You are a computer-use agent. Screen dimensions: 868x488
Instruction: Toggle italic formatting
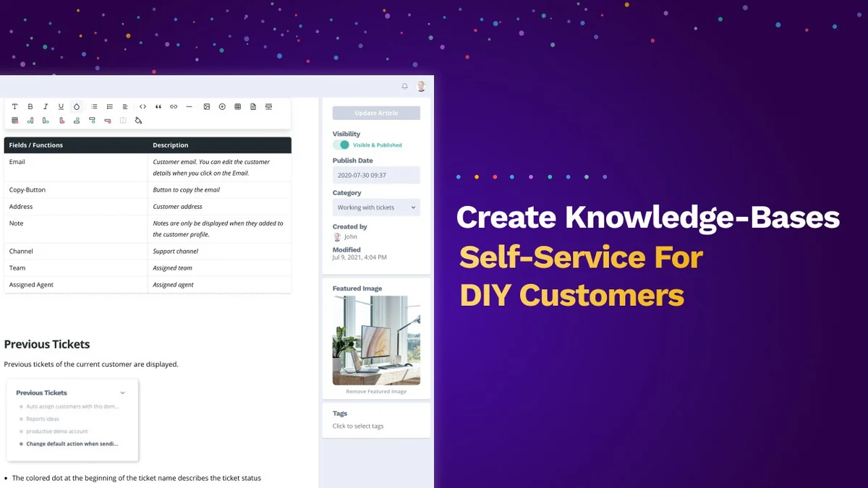[46, 107]
